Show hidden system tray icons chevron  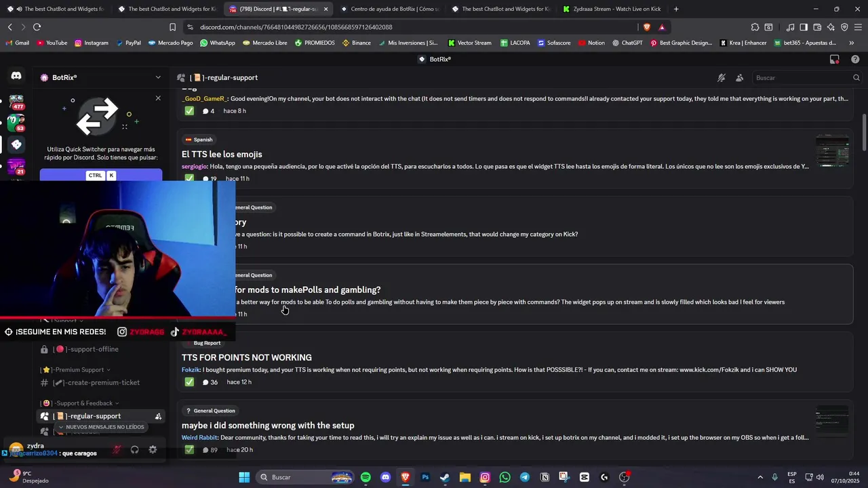759,477
